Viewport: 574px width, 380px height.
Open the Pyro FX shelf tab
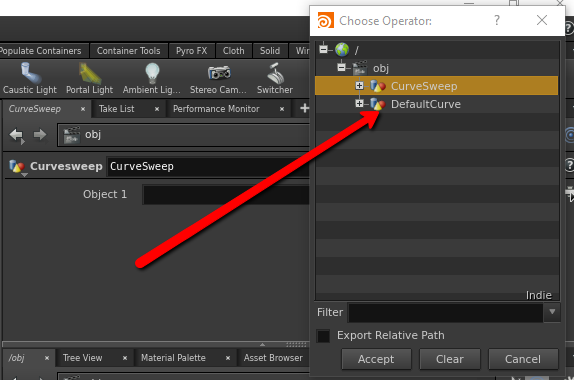coord(191,51)
